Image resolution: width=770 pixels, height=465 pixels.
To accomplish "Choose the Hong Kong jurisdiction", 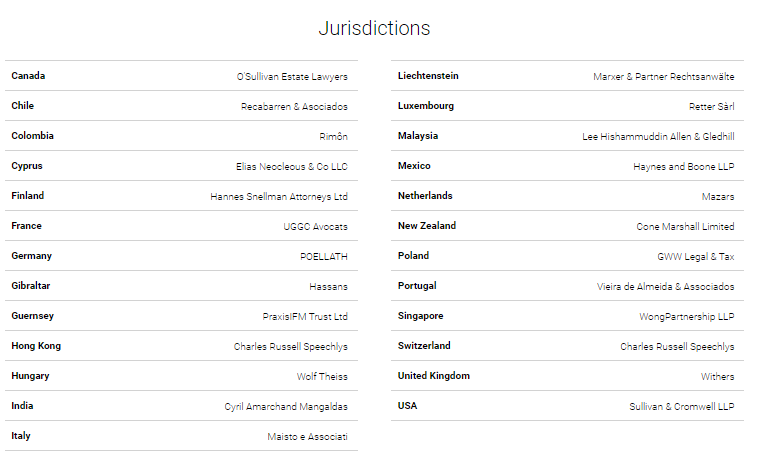I will pos(36,346).
